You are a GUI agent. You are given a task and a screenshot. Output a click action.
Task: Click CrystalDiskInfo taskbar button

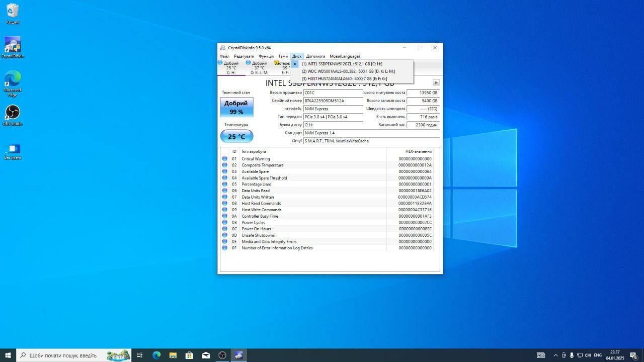pyautogui.click(x=238, y=355)
